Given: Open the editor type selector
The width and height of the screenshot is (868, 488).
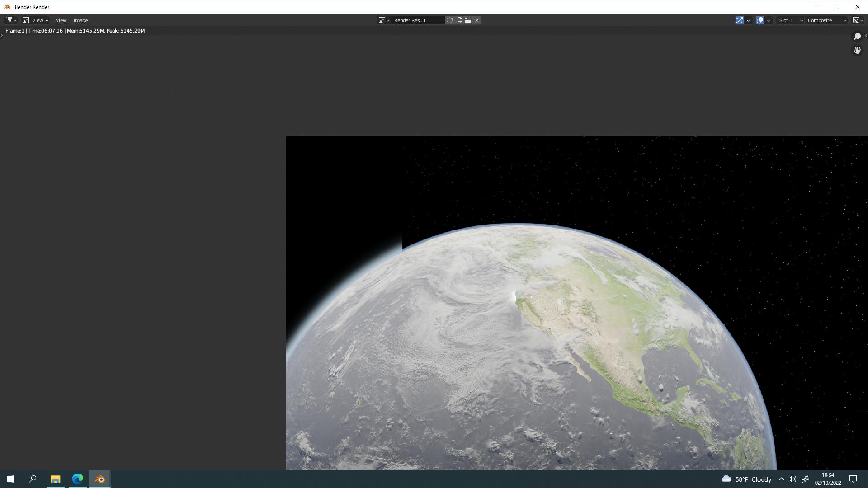Looking at the screenshot, I should click(11, 20).
